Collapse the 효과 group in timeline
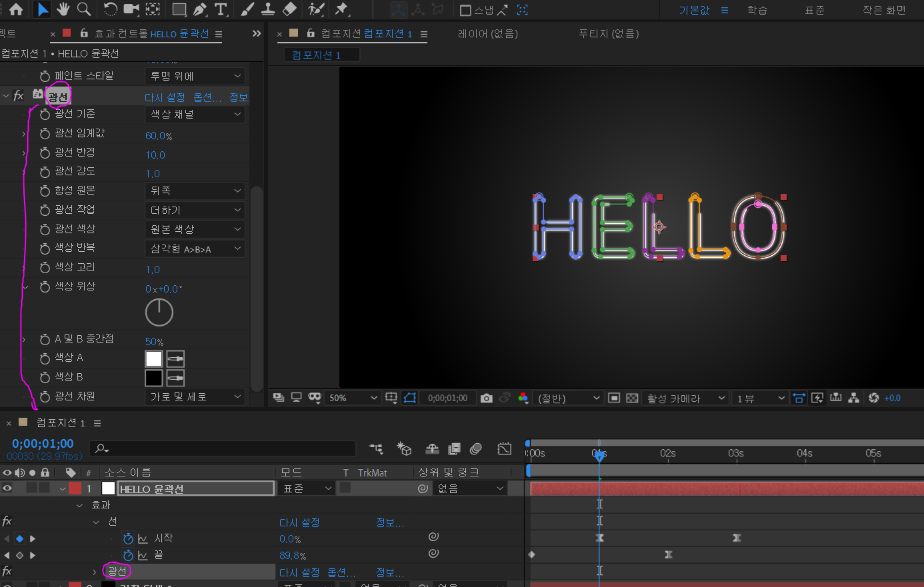The width and height of the screenshot is (924, 587). 80,506
